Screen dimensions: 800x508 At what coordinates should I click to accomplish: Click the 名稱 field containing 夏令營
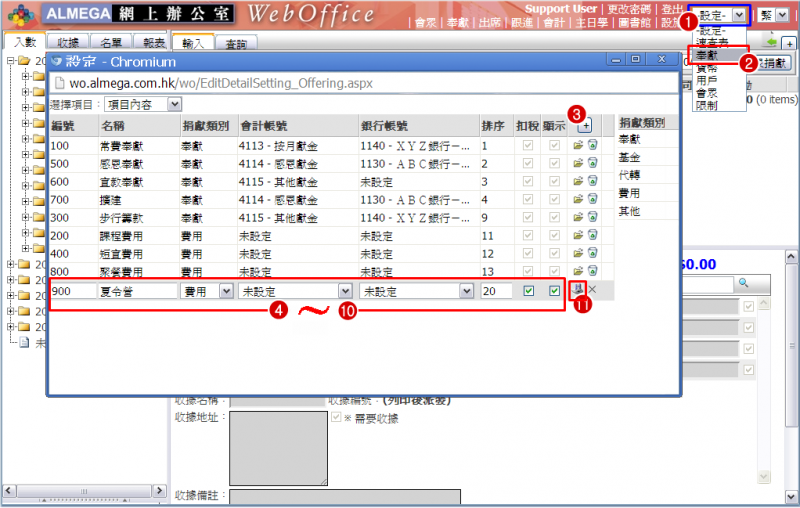pos(138,291)
